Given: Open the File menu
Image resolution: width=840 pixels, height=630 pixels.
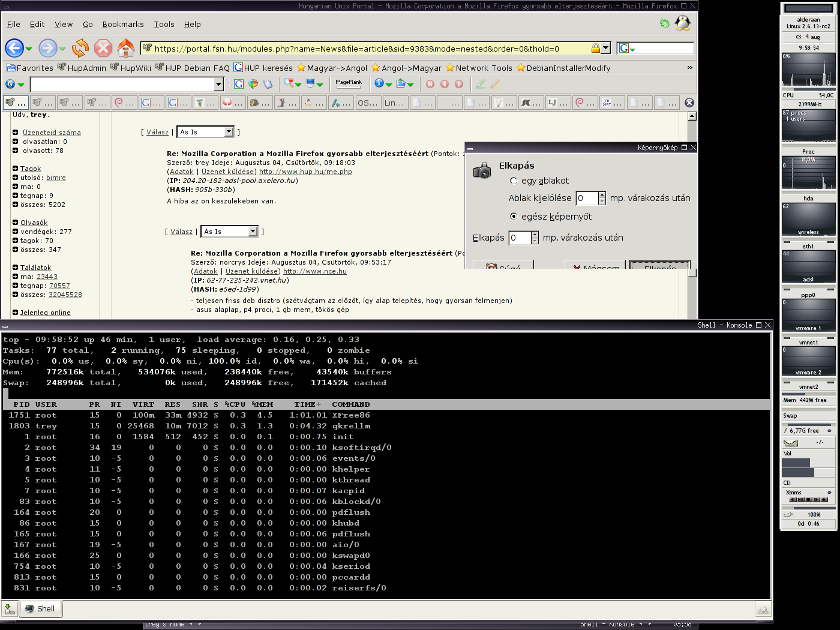Looking at the screenshot, I should tap(14, 24).
